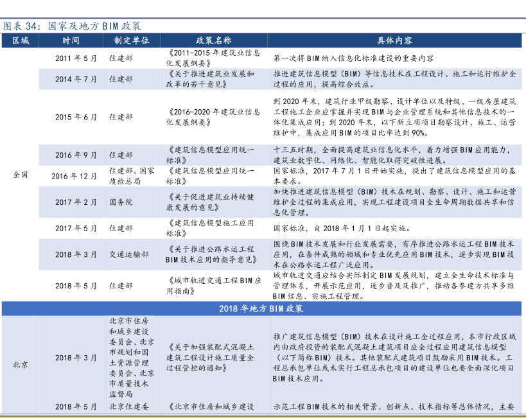Screen dimensions: 526x420
Task: Select the 2015 年 6 月 date cell
Action: (x=76, y=117)
